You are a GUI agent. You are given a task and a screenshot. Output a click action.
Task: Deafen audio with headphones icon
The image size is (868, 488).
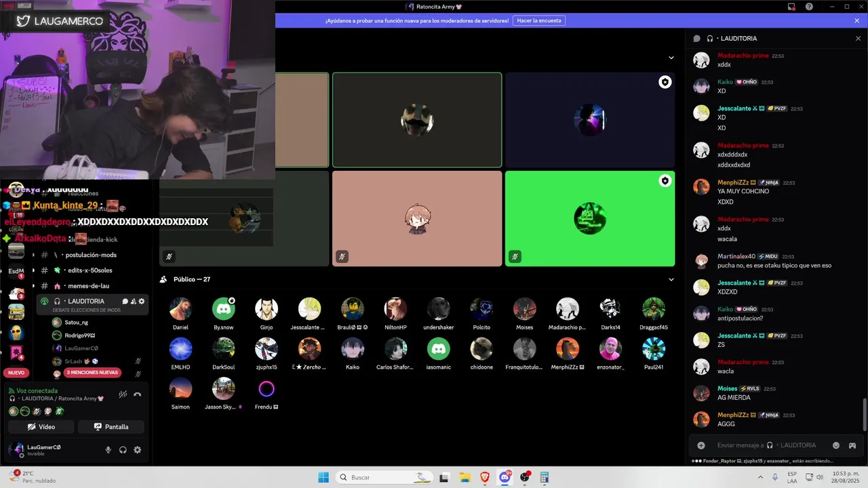pos(123,449)
